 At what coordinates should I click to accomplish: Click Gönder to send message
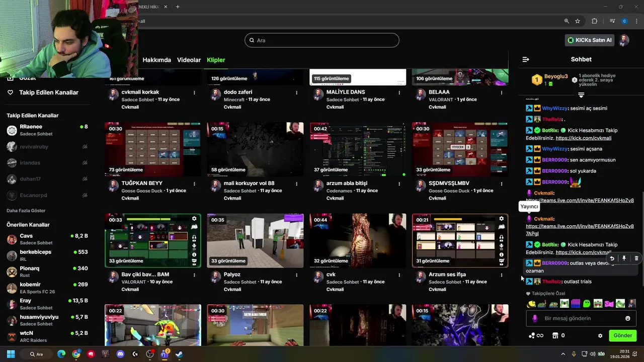coord(622,335)
